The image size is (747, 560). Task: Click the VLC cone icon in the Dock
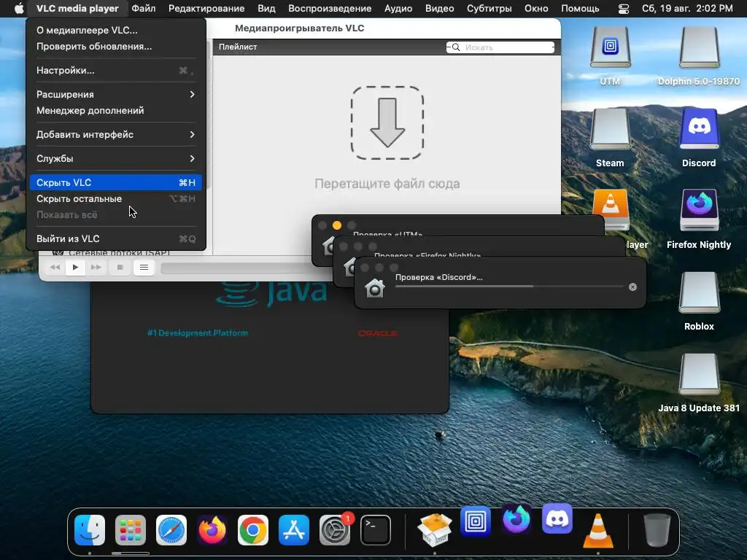pyautogui.click(x=598, y=531)
